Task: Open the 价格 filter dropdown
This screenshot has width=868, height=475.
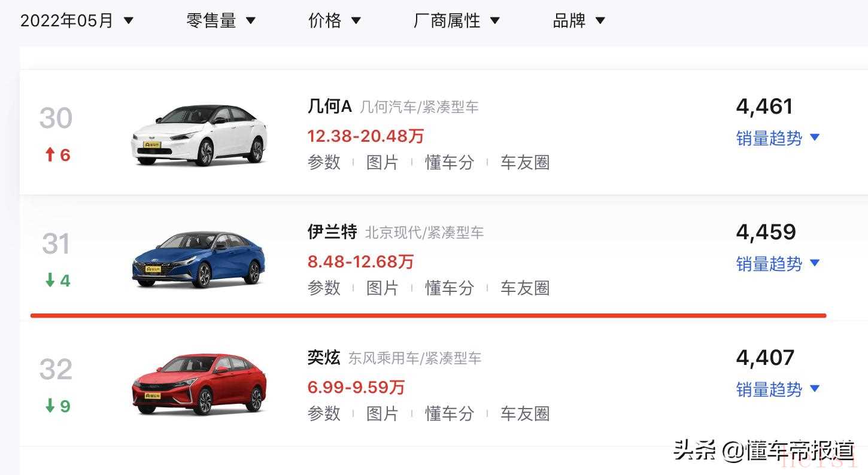Action: (334, 21)
